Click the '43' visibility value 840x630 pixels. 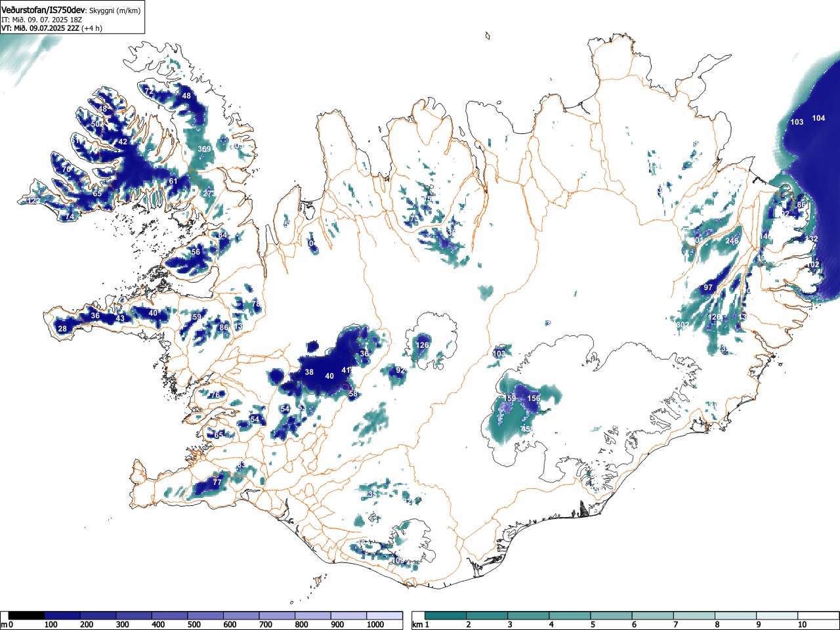pyautogui.click(x=120, y=318)
